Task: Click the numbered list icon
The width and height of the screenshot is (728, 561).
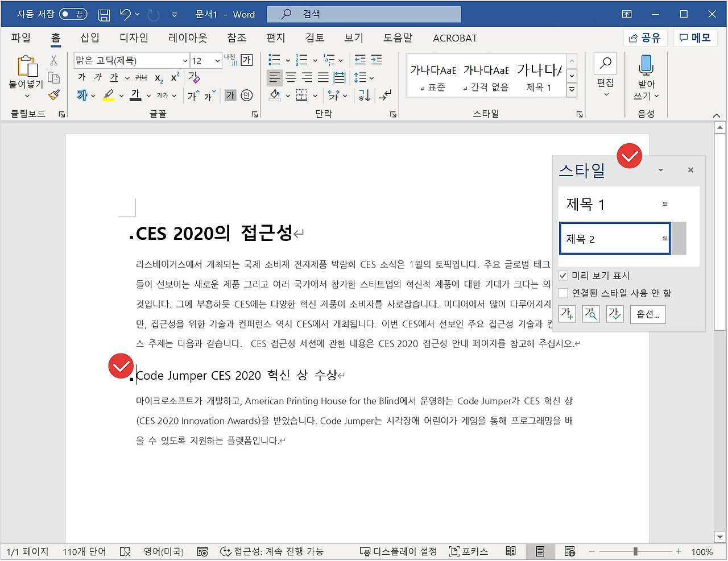Action: [x=302, y=60]
